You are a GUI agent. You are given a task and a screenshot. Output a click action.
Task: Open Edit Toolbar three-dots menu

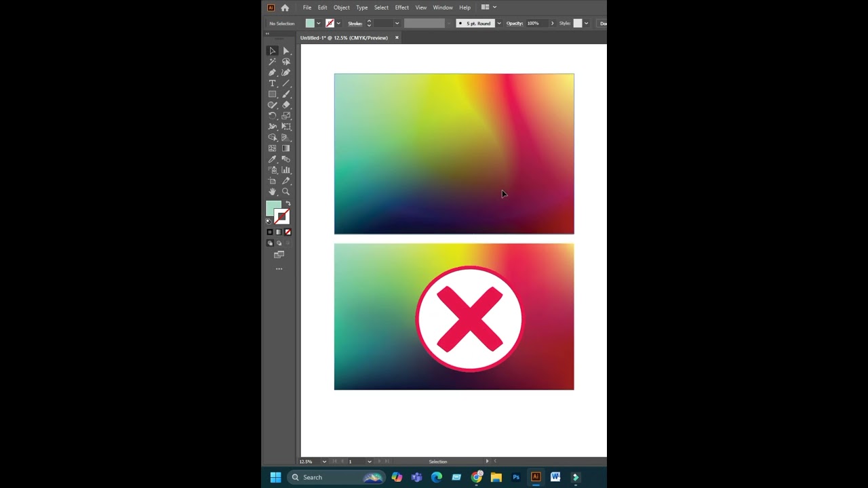pyautogui.click(x=279, y=269)
